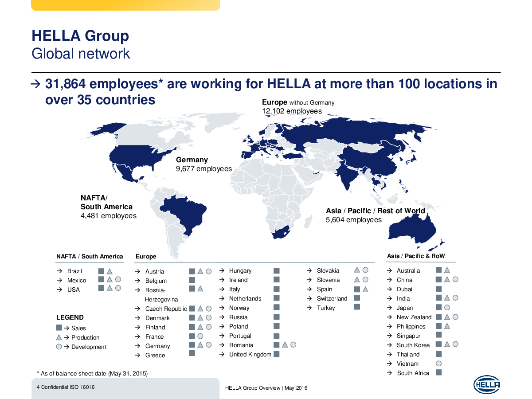Click Philippines' production triangle symbol
The width and height of the screenshot is (532, 399).
447,326
